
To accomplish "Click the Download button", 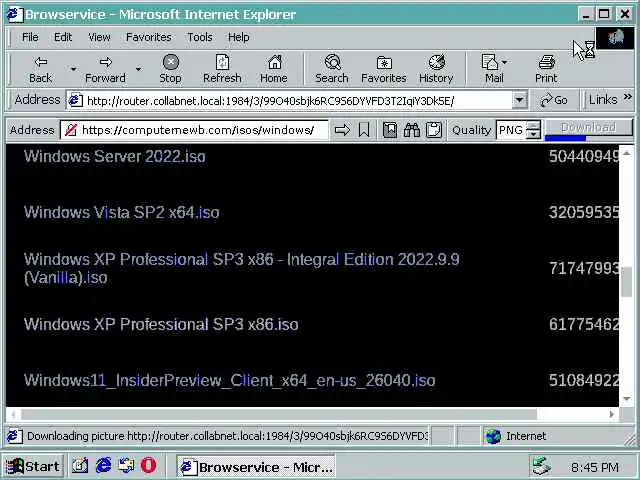I will pos(589,127).
